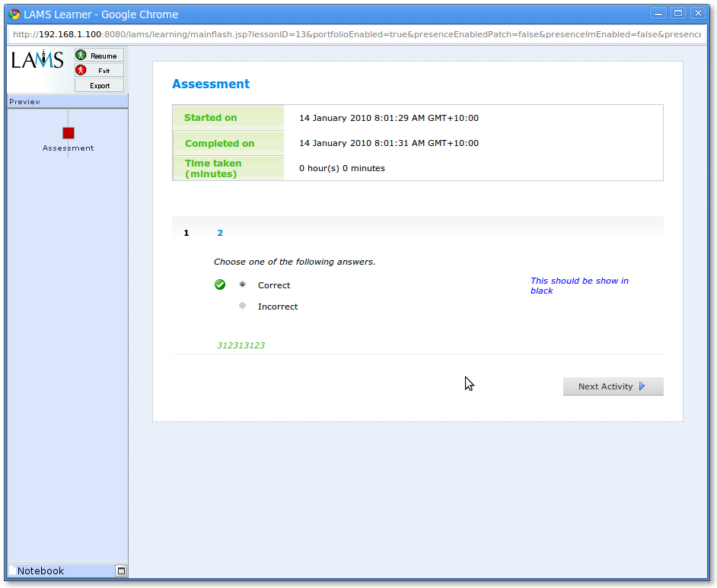This screenshot has width=717, height=588.
Task: Click the LAMS logo
Action: 38,61
